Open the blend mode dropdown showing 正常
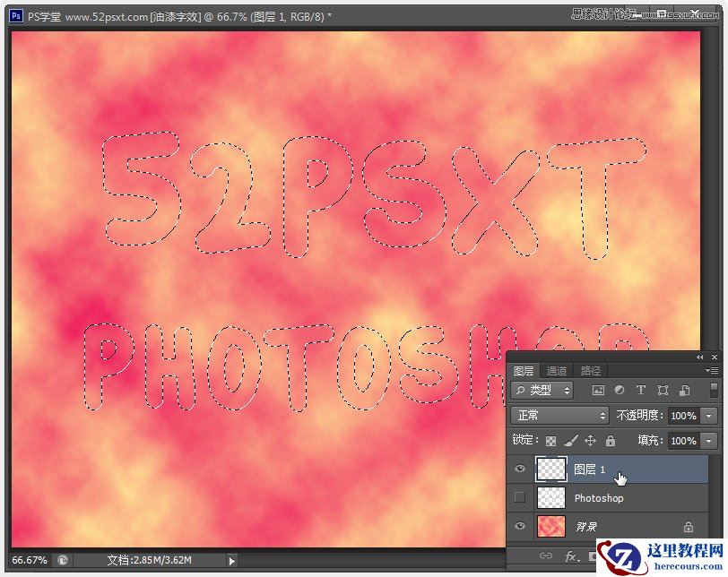The height and width of the screenshot is (577, 728). click(x=559, y=415)
